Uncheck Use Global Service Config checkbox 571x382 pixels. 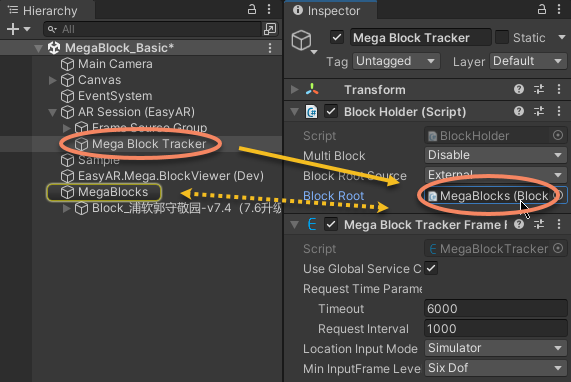[x=431, y=269]
